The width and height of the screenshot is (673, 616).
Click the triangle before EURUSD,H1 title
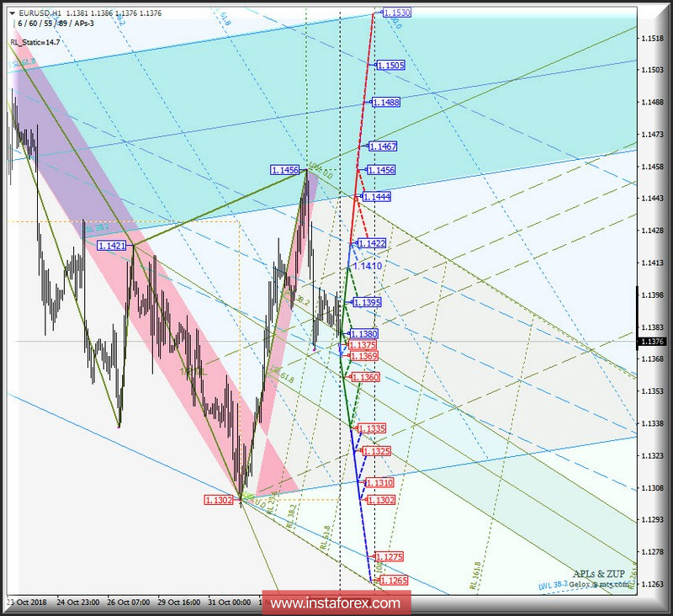[14, 14]
